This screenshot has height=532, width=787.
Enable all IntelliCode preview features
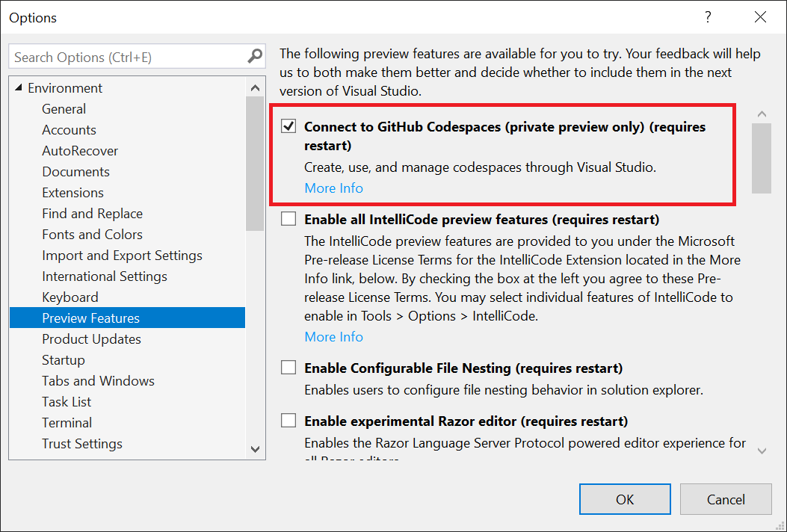pos(288,218)
